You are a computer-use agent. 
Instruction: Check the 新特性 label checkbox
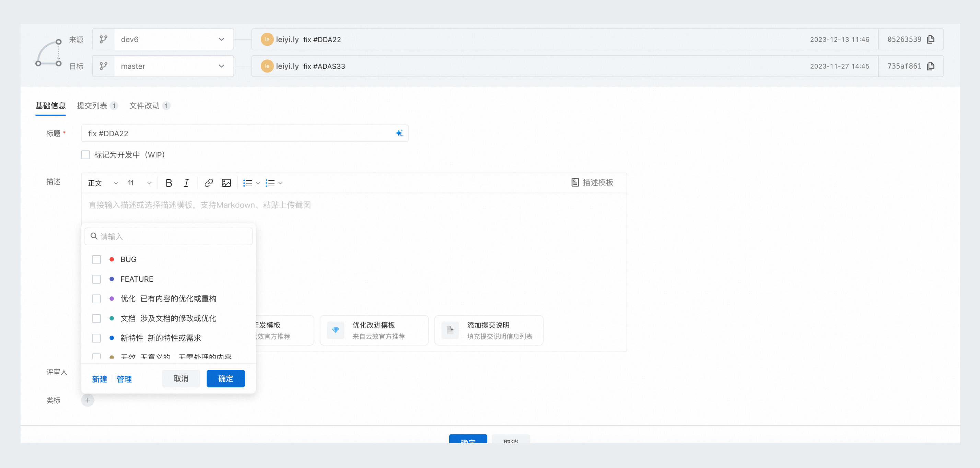(97, 338)
